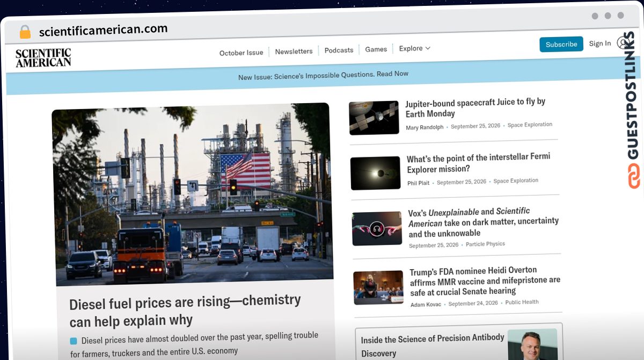This screenshot has width=644, height=360.
Task: Open the interstellar Fermi Explorer thumbnail
Action: (376, 173)
